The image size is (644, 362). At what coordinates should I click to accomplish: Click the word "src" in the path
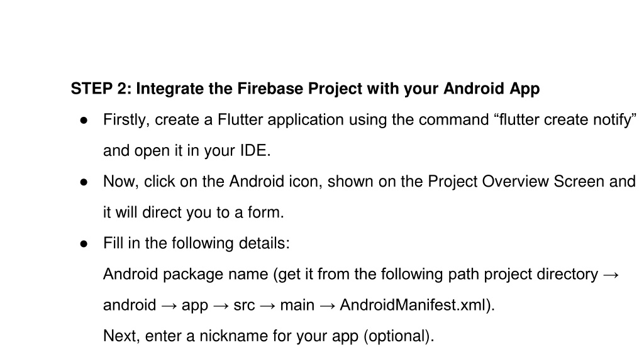point(244,305)
